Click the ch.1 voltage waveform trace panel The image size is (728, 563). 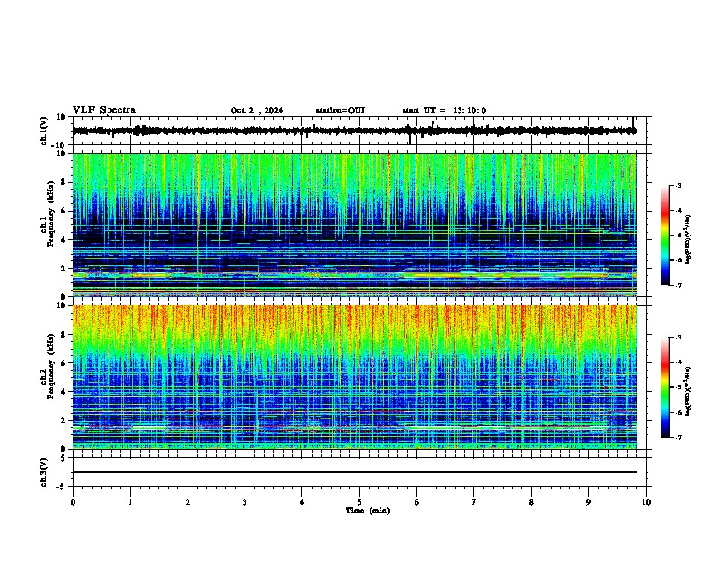coord(359,131)
